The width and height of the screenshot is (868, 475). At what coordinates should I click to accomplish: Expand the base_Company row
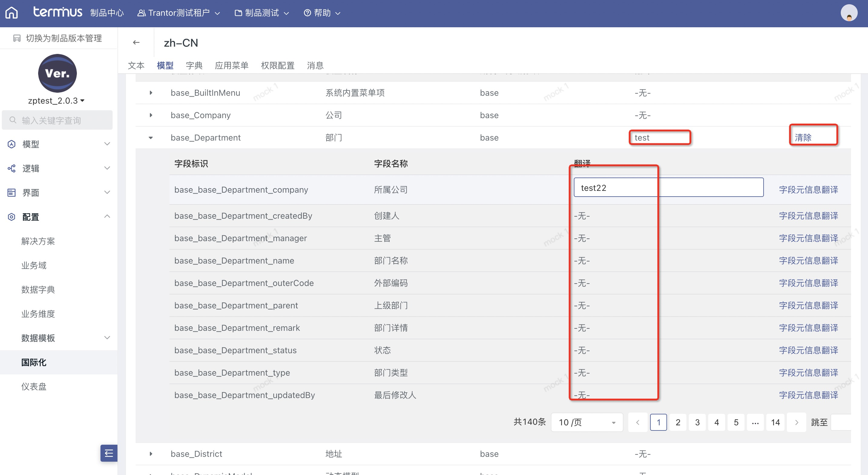151,115
